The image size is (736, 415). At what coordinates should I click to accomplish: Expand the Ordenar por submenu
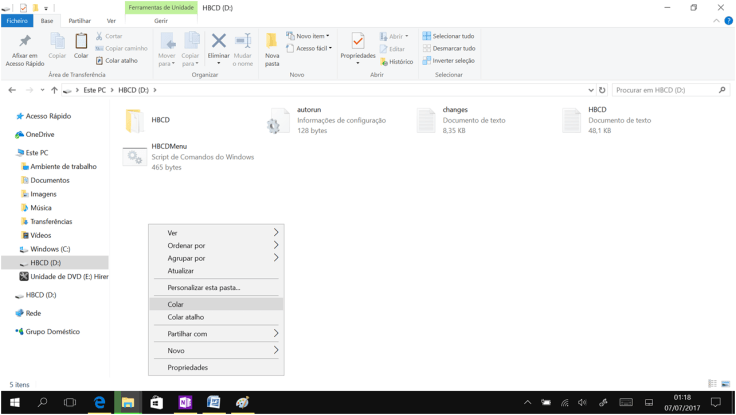pos(216,245)
